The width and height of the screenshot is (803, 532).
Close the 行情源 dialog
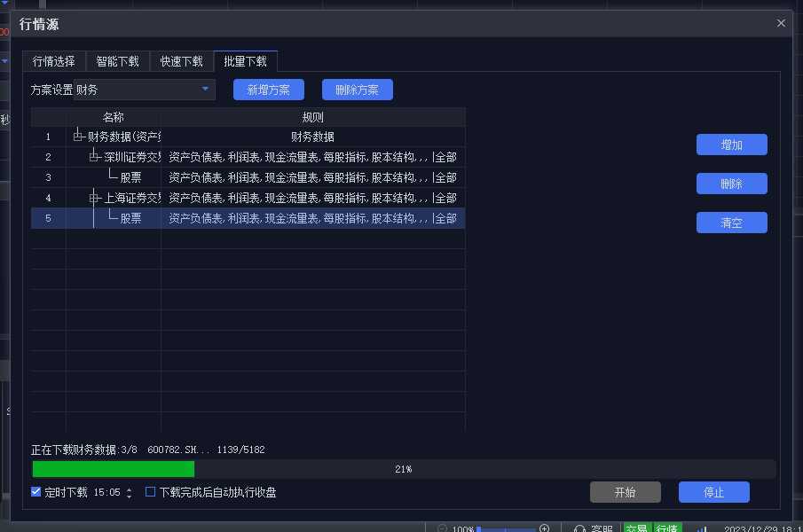click(781, 23)
